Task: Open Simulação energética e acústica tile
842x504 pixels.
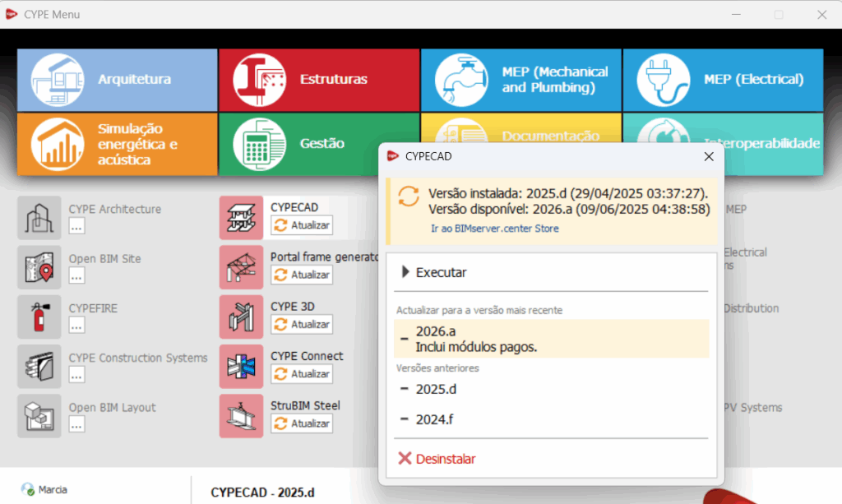Action: 117,144
